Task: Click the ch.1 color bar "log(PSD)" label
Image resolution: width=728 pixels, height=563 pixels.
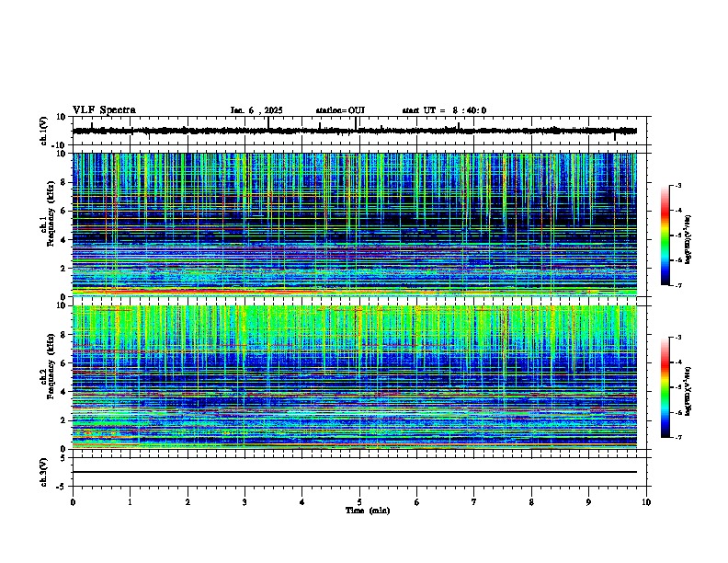Action: pos(688,240)
